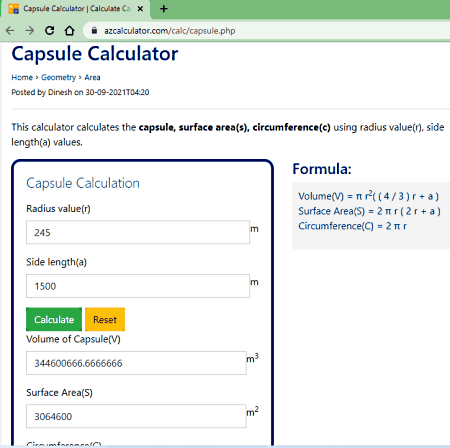Click the browser forward arrow
This screenshot has height=448, width=450.
tap(30, 31)
